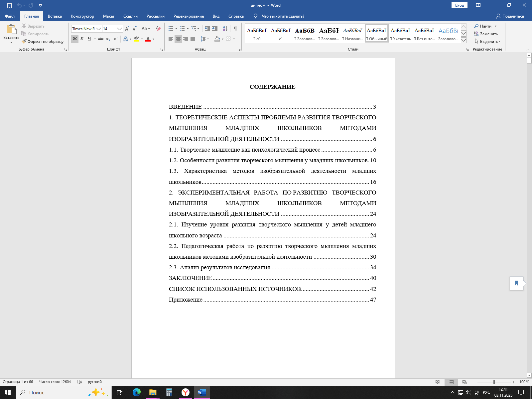Open the font size dropdown
This screenshot has width=532, height=399.
[119, 29]
